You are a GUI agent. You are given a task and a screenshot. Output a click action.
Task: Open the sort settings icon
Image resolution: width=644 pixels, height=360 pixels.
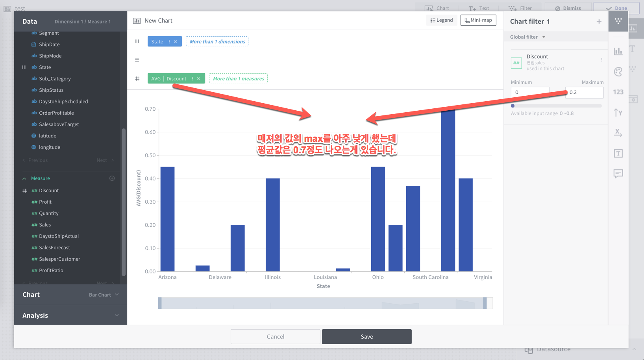(x=618, y=113)
